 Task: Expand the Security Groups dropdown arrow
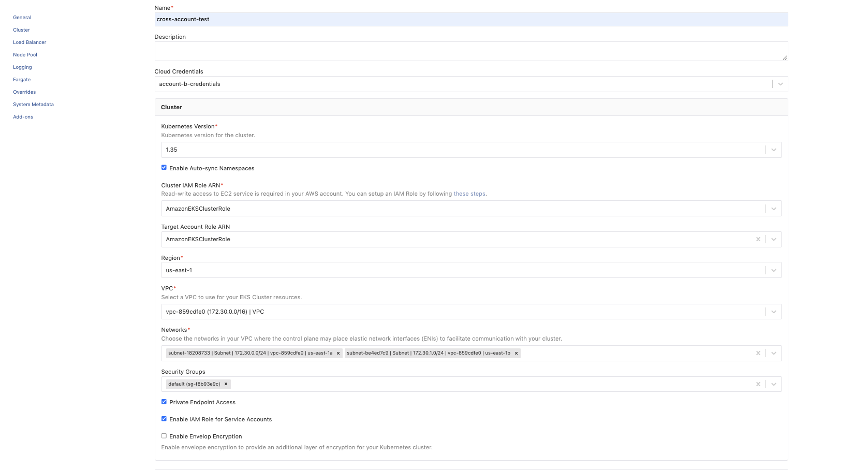(x=773, y=384)
